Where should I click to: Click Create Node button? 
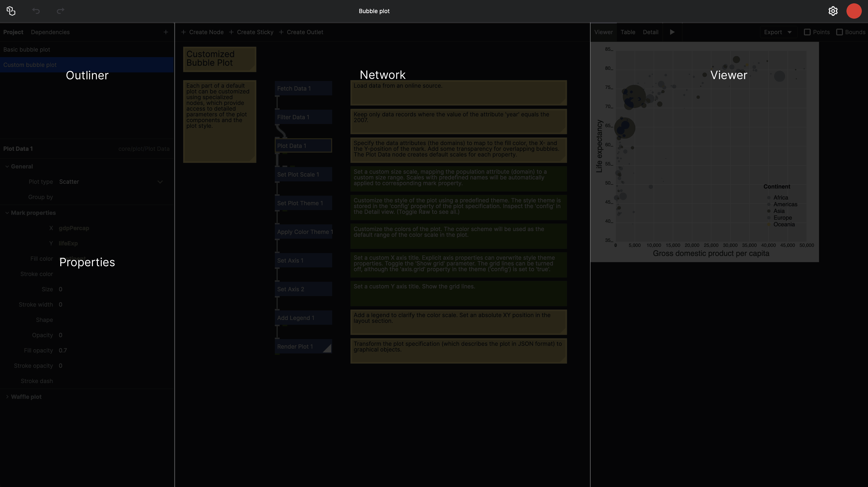[202, 32]
